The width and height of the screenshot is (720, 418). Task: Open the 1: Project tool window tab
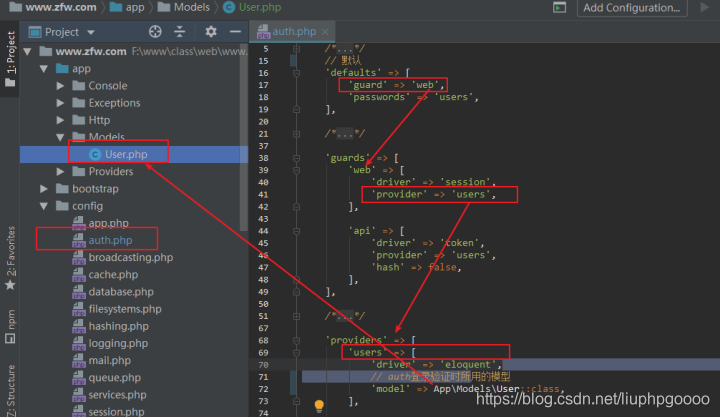coord(10,60)
